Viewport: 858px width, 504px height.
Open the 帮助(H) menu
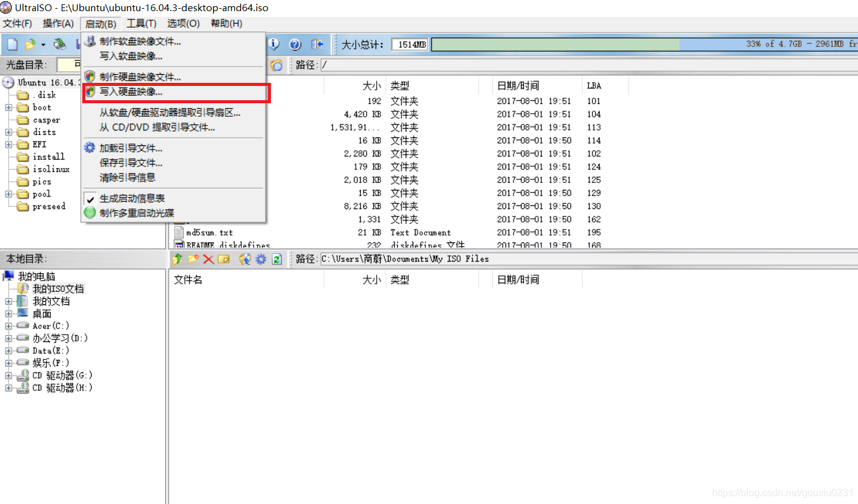pyautogui.click(x=226, y=23)
